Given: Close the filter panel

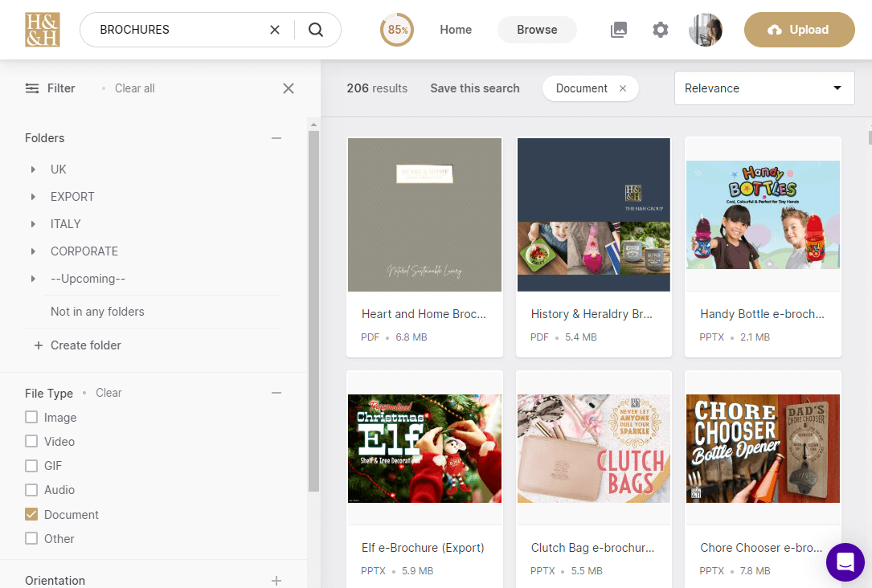Looking at the screenshot, I should (x=288, y=88).
